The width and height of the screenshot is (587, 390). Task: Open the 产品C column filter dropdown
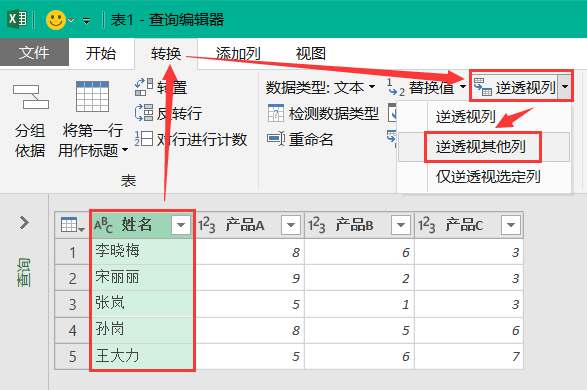[511, 225]
